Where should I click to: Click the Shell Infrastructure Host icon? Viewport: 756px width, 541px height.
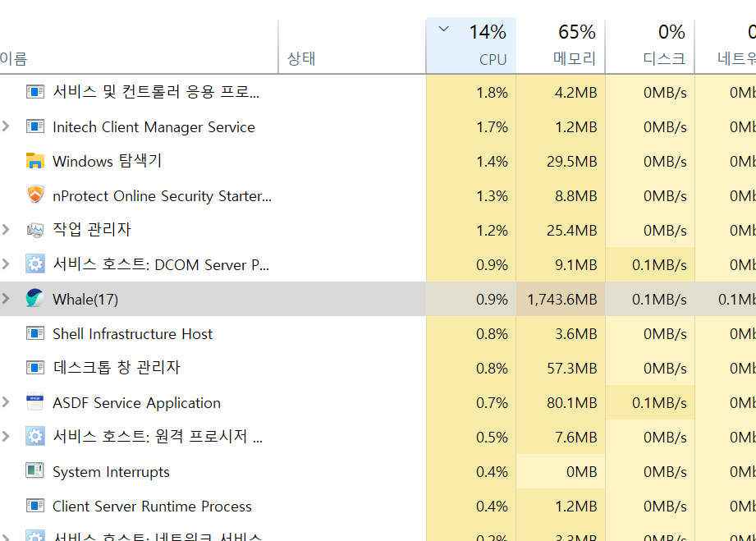pyautogui.click(x=35, y=333)
